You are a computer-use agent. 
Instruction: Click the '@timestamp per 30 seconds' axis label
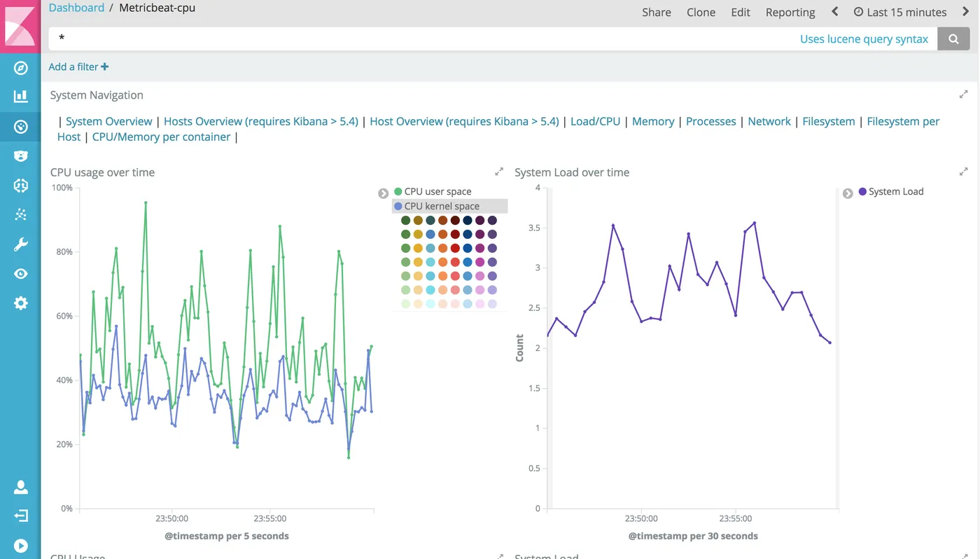693,536
